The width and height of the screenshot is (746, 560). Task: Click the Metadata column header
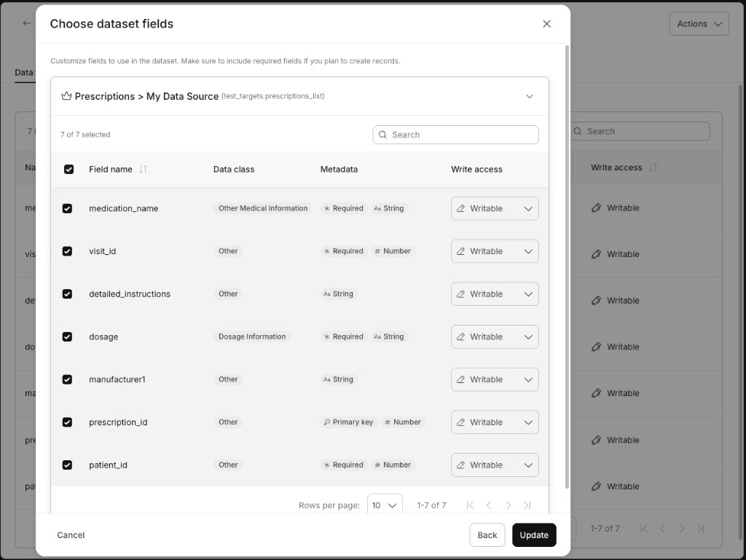pyautogui.click(x=339, y=169)
